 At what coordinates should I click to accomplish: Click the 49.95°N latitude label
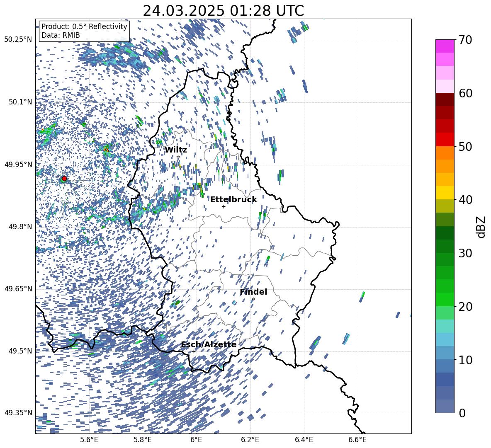tap(18, 164)
